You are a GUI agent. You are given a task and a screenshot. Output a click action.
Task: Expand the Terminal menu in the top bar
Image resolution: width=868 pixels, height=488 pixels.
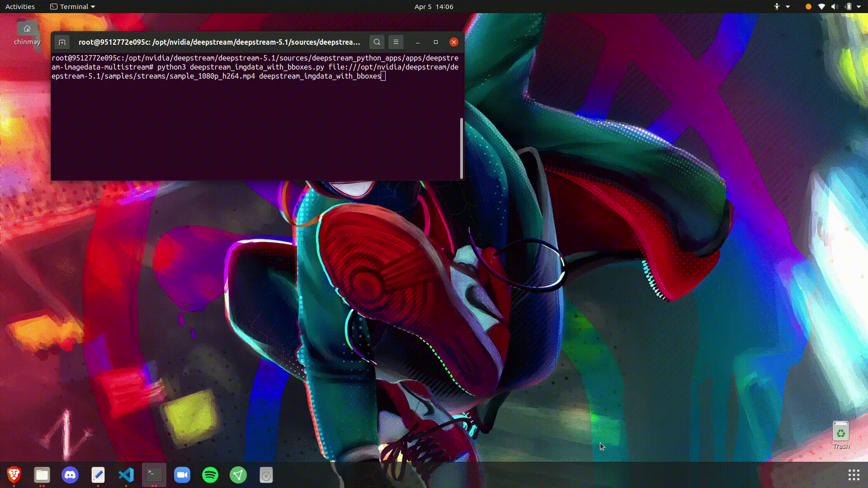point(72,6)
